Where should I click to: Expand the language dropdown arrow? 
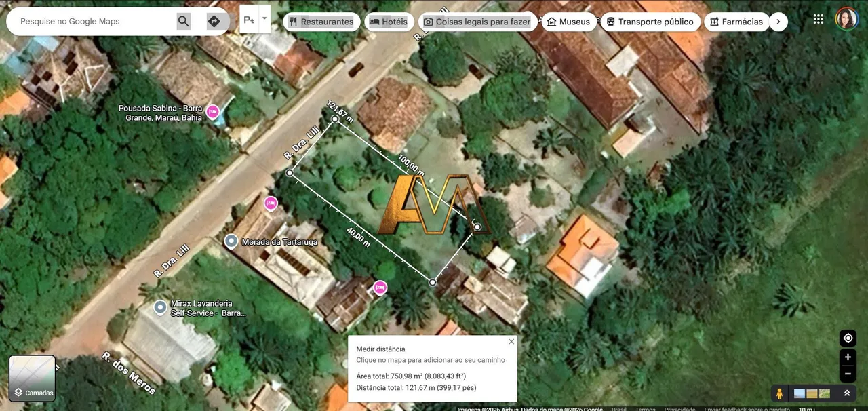[264, 19]
